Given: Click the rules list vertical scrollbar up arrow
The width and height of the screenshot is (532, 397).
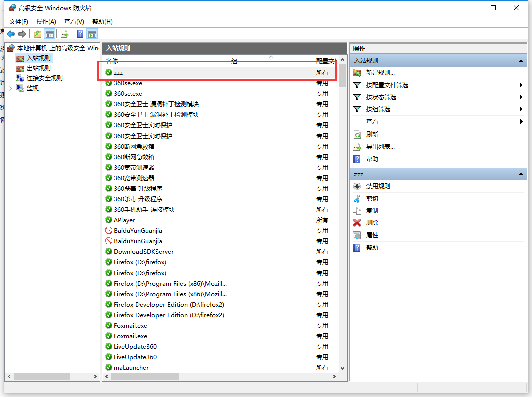Looking at the screenshot, I should point(342,60).
